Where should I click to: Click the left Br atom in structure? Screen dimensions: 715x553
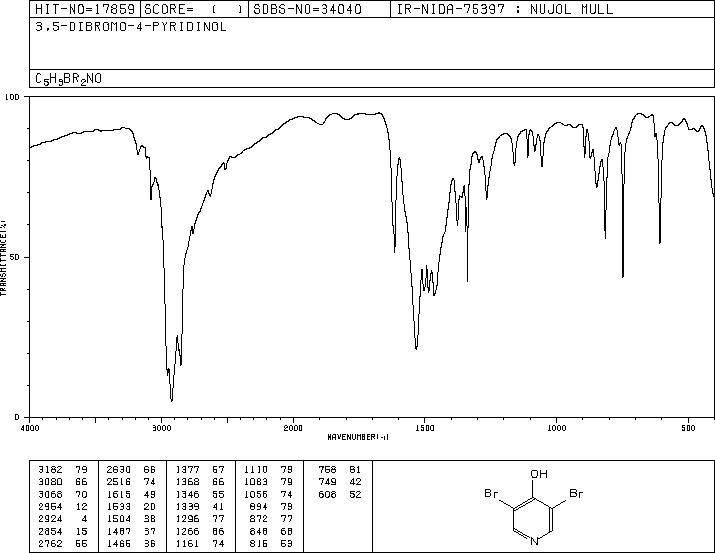(491, 493)
